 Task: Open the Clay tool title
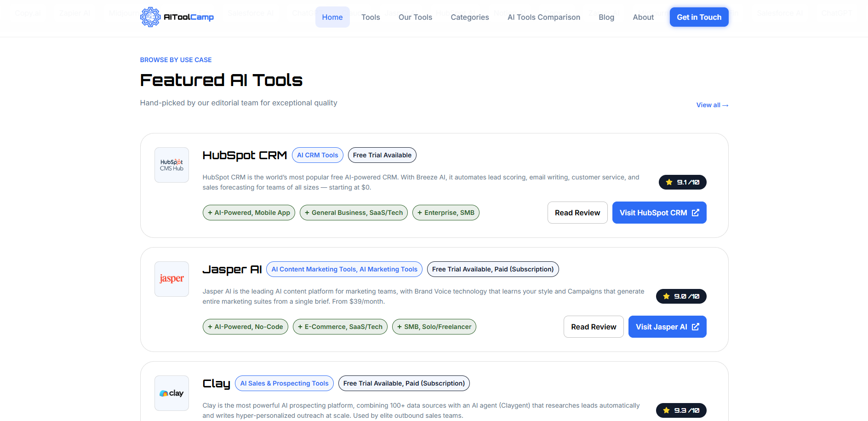click(x=216, y=384)
